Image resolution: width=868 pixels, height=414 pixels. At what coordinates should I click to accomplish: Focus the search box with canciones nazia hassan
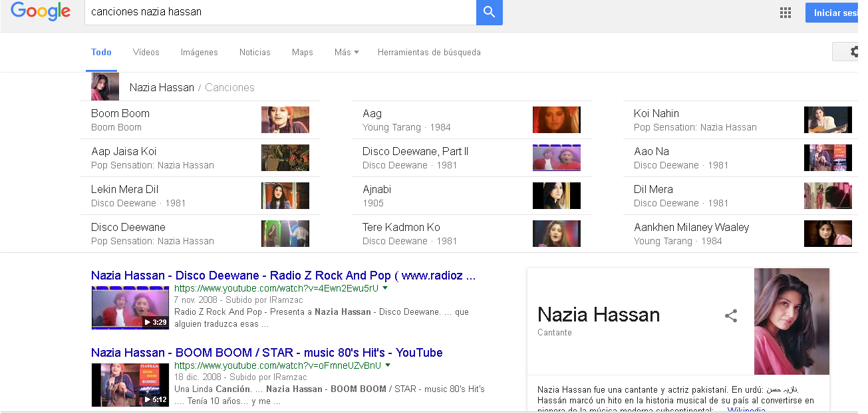pyautogui.click(x=280, y=12)
